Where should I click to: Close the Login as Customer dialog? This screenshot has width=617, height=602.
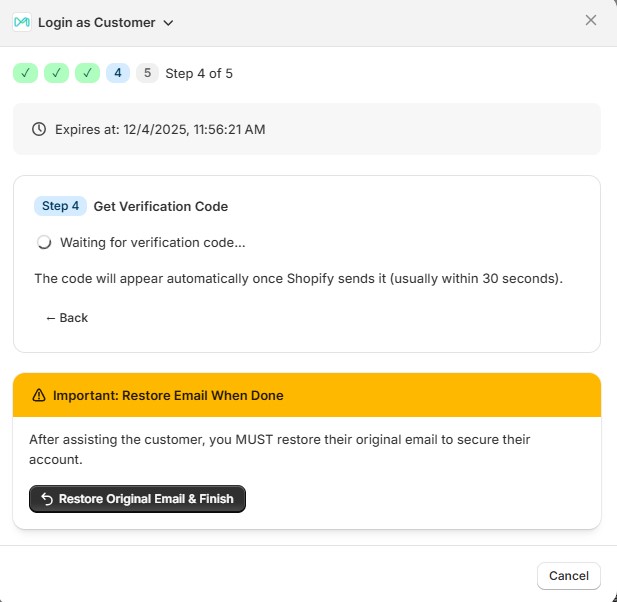point(591,20)
